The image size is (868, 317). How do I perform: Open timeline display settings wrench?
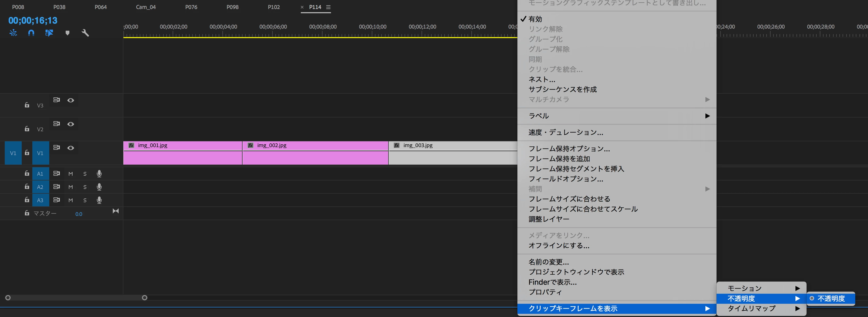(x=85, y=33)
